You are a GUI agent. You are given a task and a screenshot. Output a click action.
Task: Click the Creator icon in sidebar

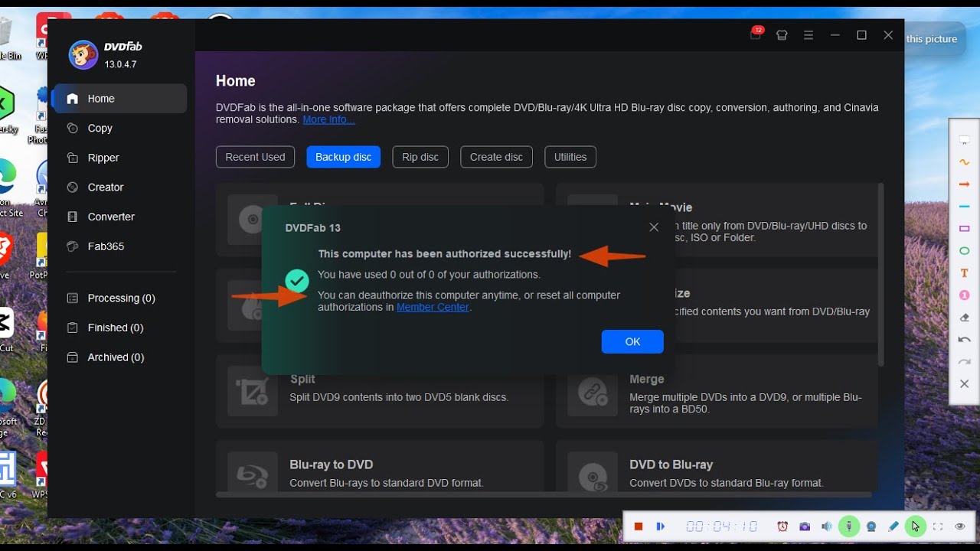[x=73, y=187]
